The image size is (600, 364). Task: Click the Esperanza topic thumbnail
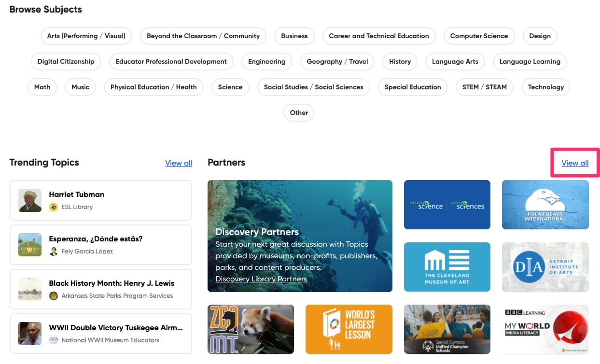pyautogui.click(x=30, y=245)
